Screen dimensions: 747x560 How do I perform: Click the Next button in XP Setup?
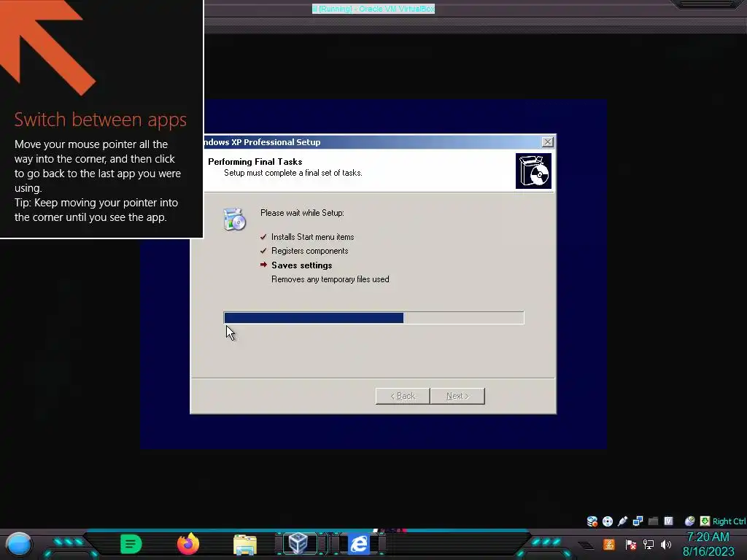(457, 396)
